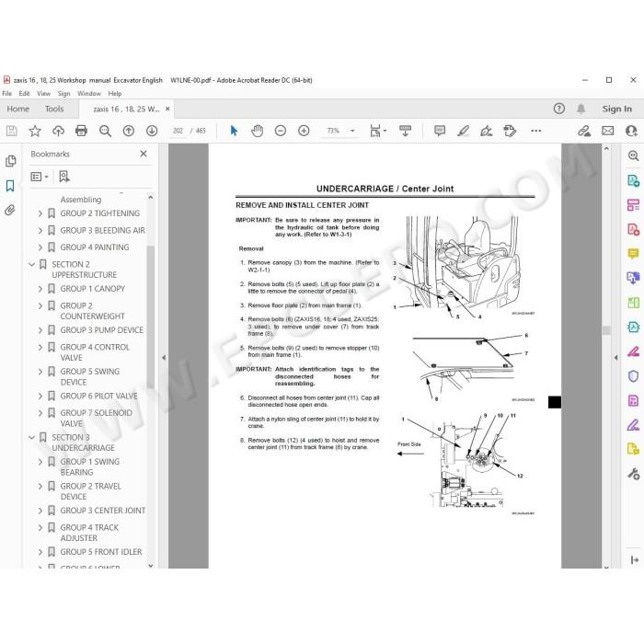
Task: Click the Save file toolbar icon
Action: 11,131
